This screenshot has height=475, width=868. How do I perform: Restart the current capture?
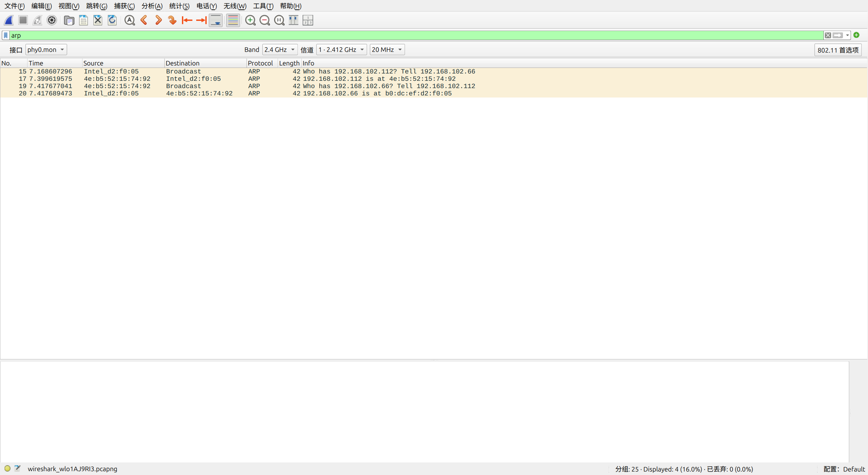(x=37, y=20)
